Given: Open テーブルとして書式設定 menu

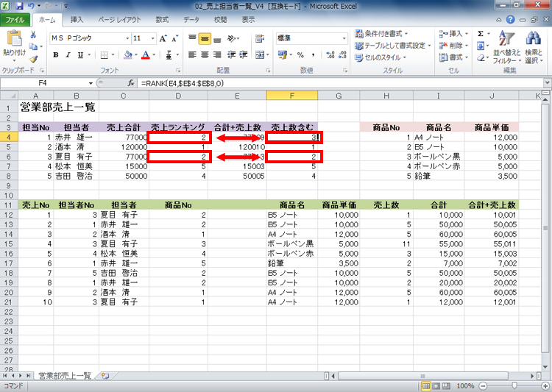Looking at the screenshot, I should coord(393,46).
